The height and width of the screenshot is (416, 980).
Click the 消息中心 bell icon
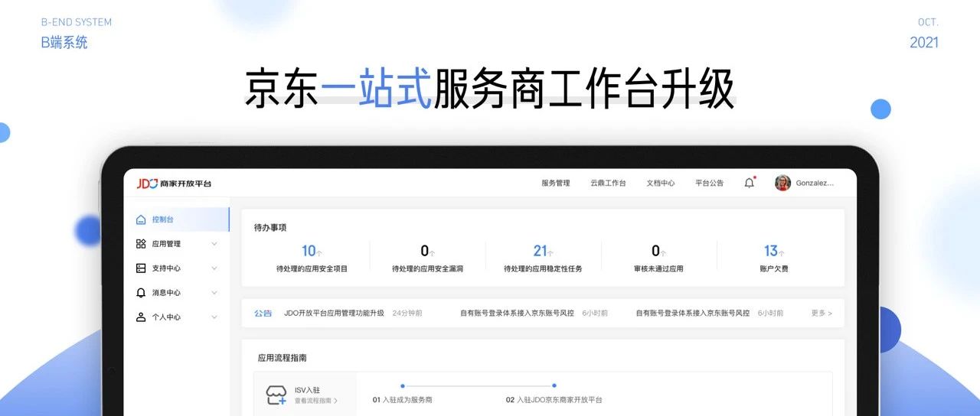click(x=141, y=293)
